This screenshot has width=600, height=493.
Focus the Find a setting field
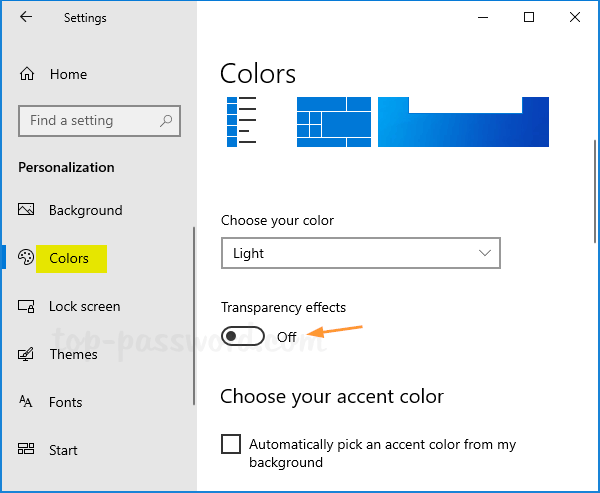[99, 121]
